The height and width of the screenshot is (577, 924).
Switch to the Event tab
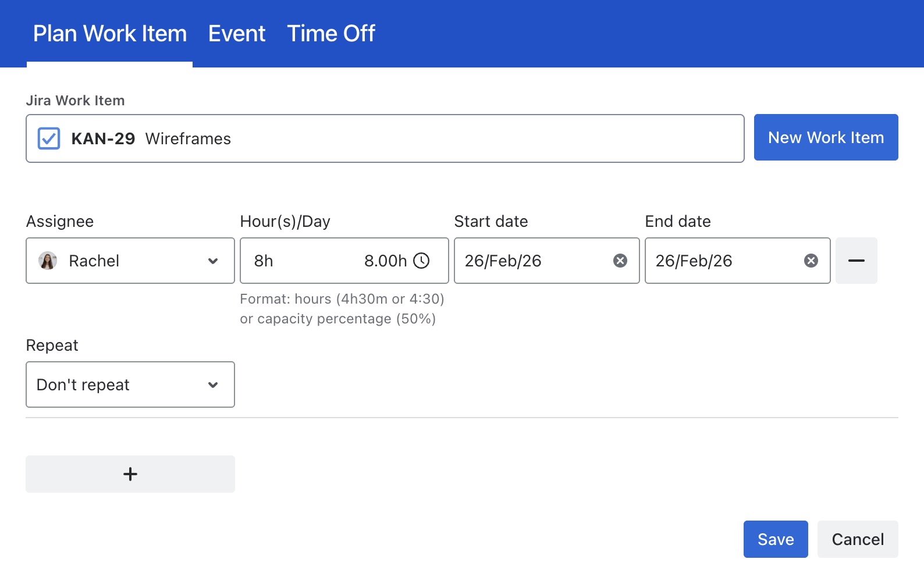237,34
